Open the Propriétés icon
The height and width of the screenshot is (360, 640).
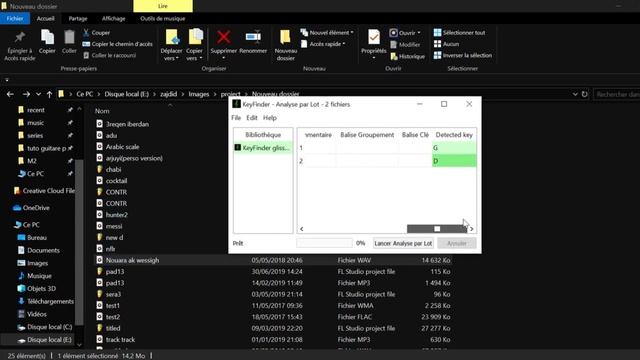[373, 38]
